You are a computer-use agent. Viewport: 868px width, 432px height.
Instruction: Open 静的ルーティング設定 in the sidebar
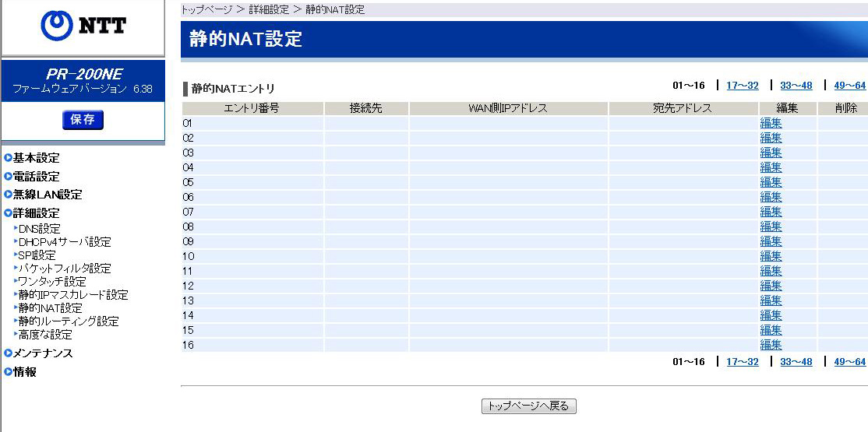point(69,321)
